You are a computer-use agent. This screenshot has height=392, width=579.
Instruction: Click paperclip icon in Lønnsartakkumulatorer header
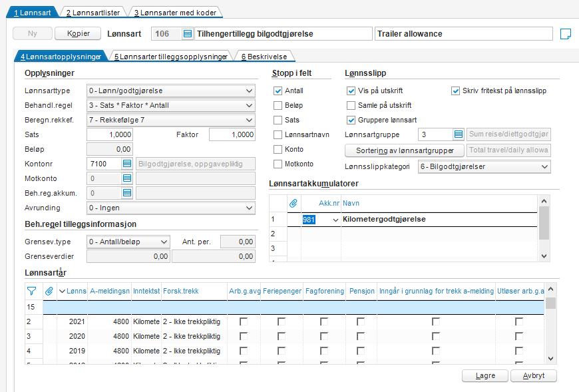point(293,203)
